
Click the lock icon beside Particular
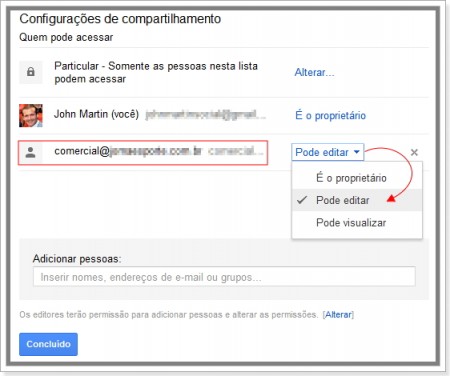click(31, 72)
